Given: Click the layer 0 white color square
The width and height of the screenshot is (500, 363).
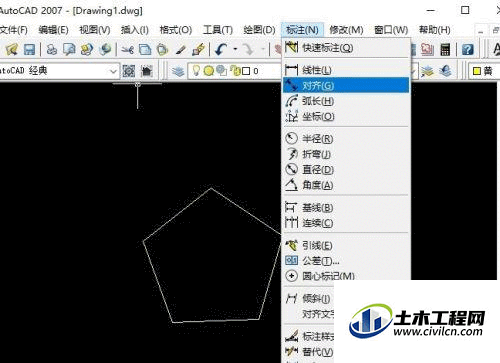Looking at the screenshot, I should click(x=246, y=71).
